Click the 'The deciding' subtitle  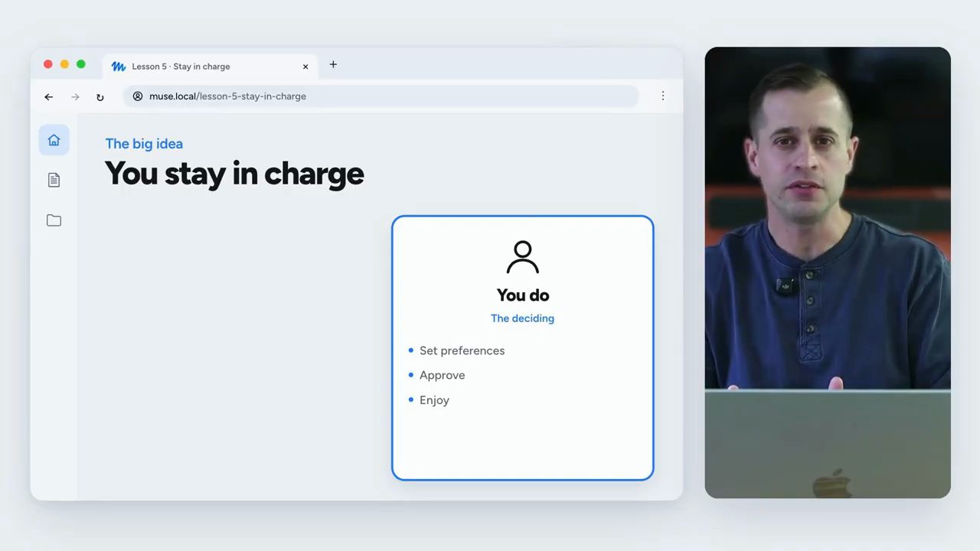pyautogui.click(x=523, y=318)
